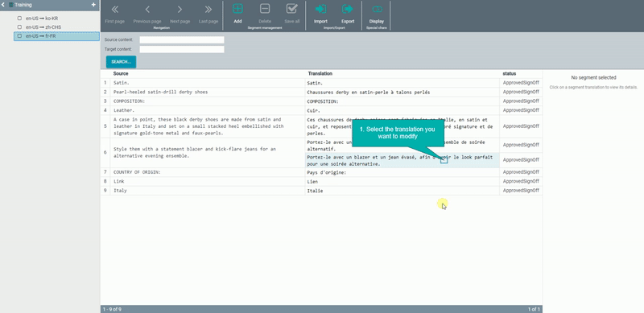The height and width of the screenshot is (313, 644).
Task: Collapse Training panel with back arrow
Action: tap(3, 5)
